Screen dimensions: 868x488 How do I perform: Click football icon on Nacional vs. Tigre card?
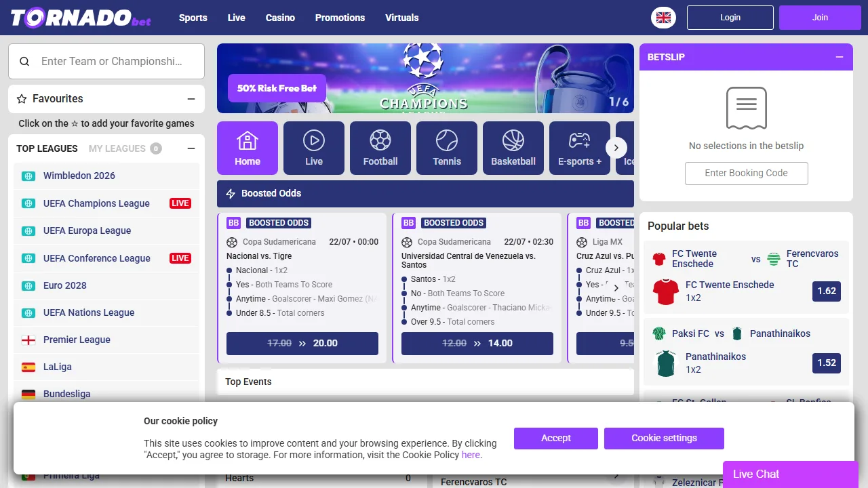[232, 242]
